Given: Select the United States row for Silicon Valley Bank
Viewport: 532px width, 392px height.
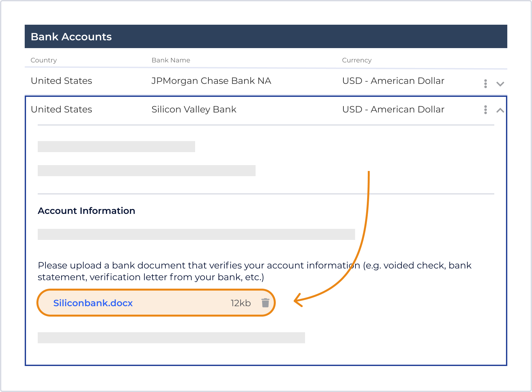Looking at the screenshot, I should tap(61, 110).
